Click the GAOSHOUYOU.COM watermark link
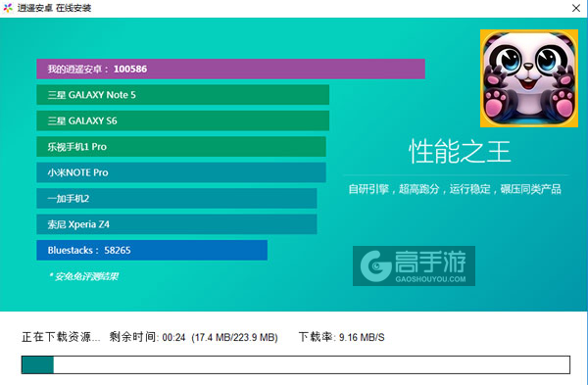The width and height of the screenshot is (588, 385). pyautogui.click(x=430, y=279)
